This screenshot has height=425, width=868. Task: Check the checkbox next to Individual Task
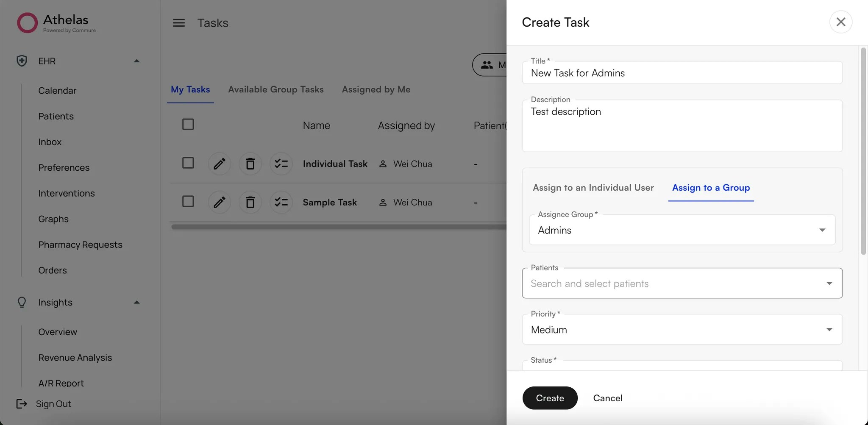tap(188, 163)
